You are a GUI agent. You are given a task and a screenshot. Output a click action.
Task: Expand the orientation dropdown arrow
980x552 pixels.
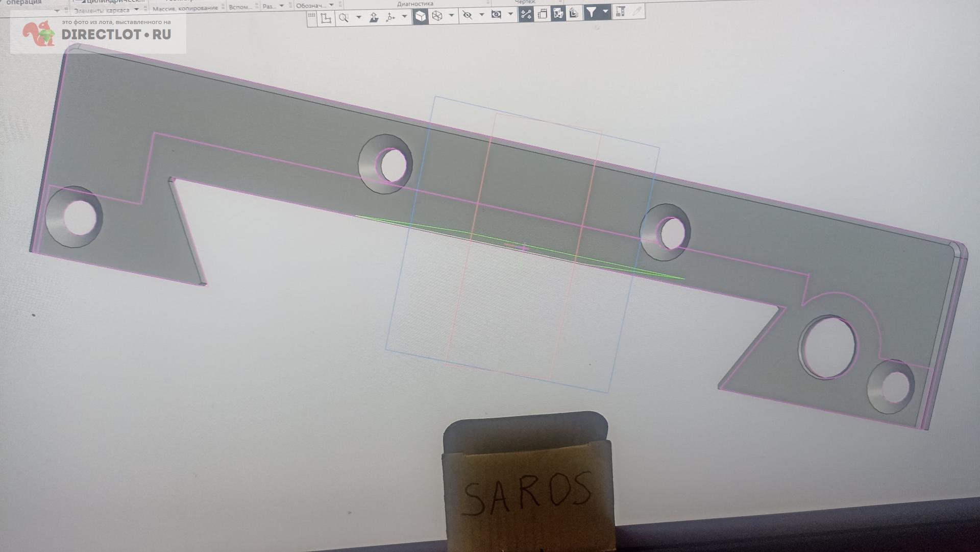(404, 16)
